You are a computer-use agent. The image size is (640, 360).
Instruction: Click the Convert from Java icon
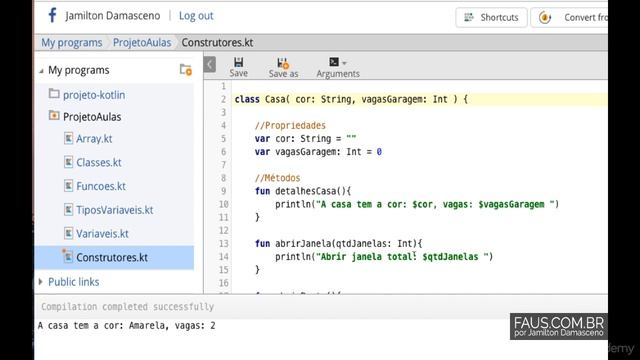(545, 18)
